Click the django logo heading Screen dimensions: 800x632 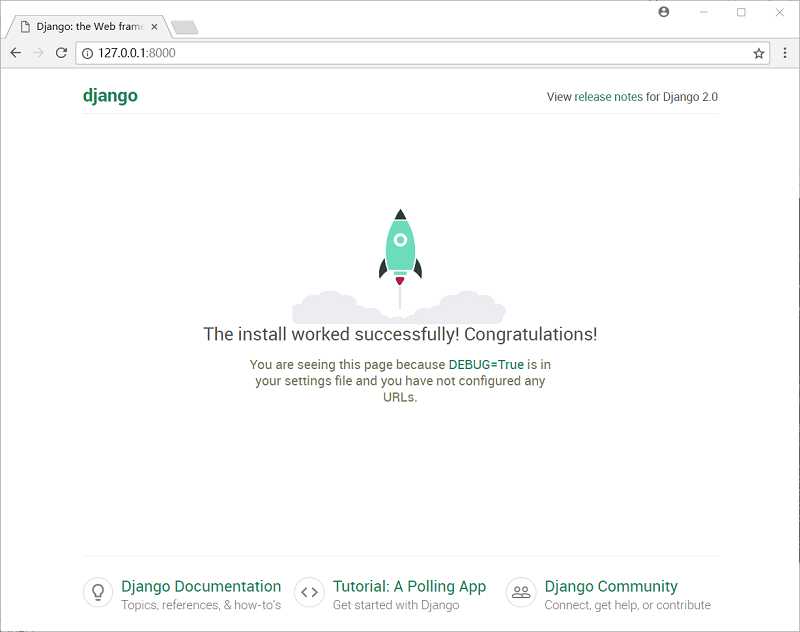click(x=110, y=96)
